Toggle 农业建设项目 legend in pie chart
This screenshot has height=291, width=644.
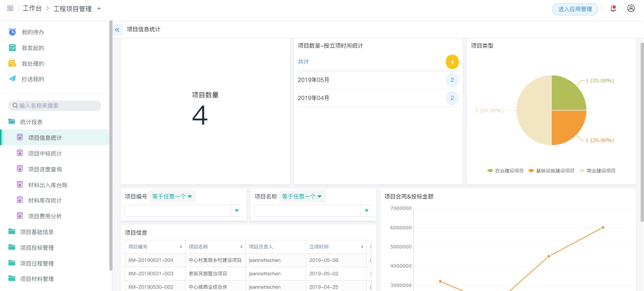point(505,171)
